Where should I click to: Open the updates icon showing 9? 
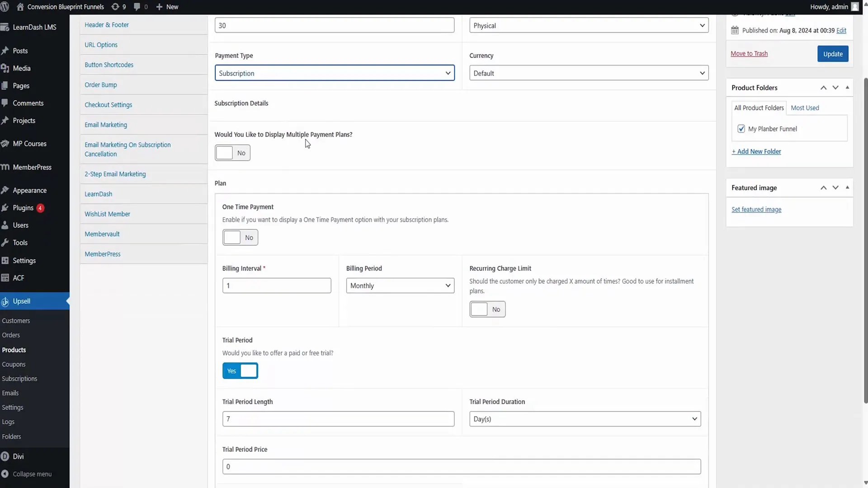pyautogui.click(x=115, y=7)
